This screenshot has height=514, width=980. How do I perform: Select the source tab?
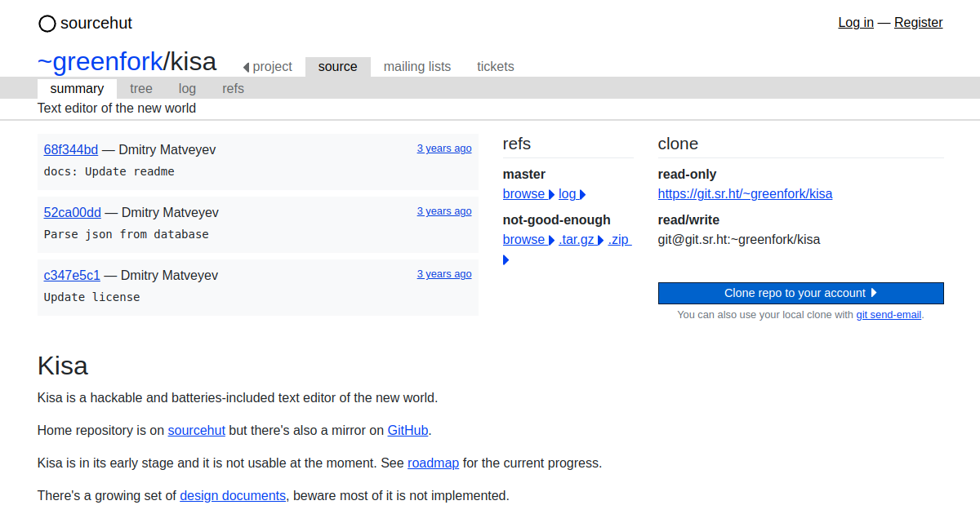[x=338, y=67]
